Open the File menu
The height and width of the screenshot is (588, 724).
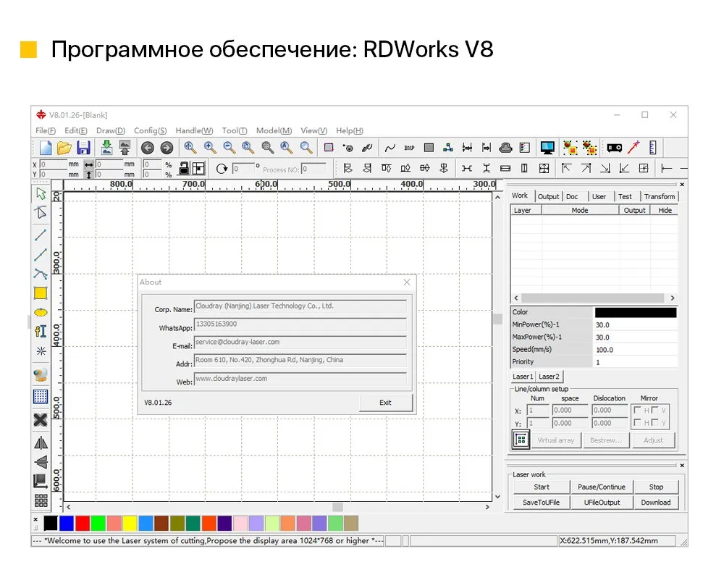[x=46, y=131]
